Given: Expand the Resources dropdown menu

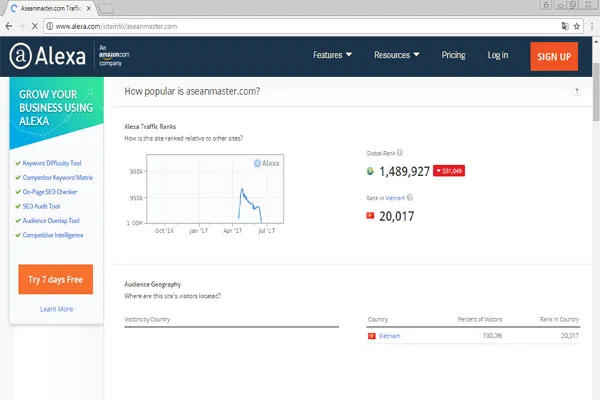Looking at the screenshot, I should coord(397,55).
